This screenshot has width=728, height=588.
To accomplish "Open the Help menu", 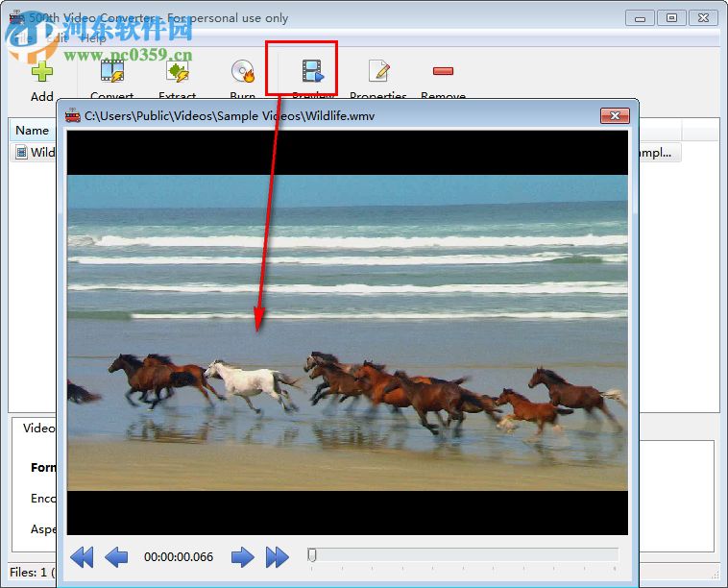I will pos(93,39).
